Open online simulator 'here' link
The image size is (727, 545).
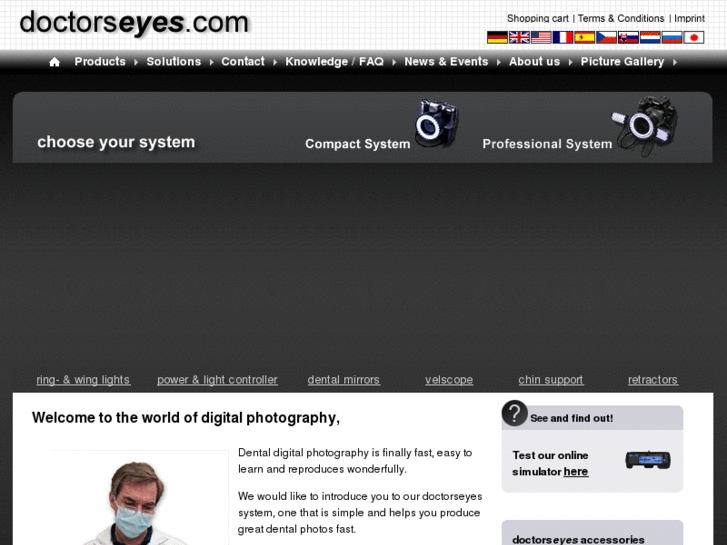(576, 472)
